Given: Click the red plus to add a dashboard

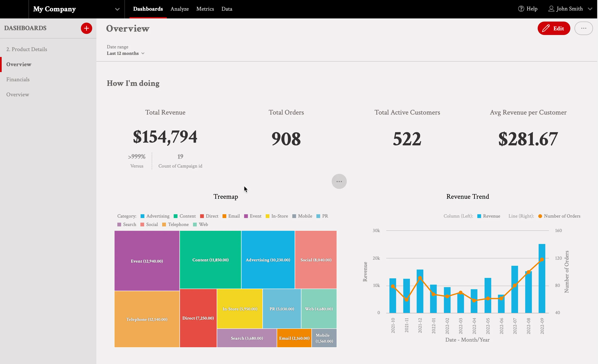Looking at the screenshot, I should tap(86, 28).
